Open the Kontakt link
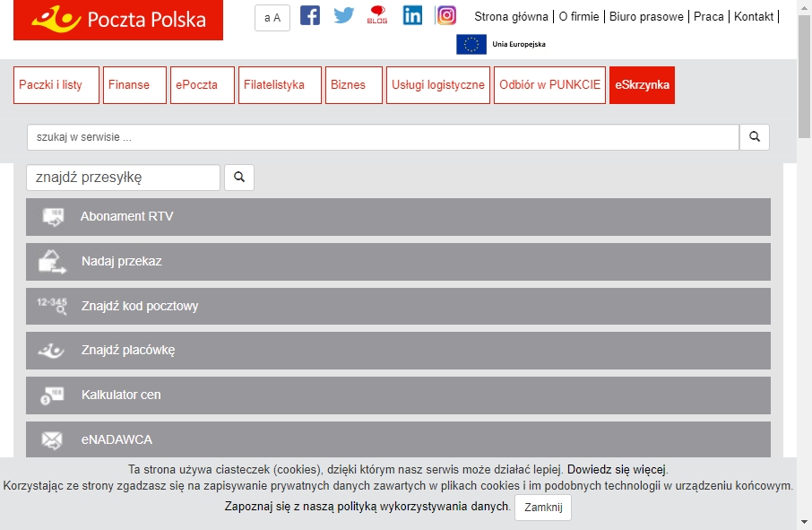The image size is (812, 530). [754, 16]
